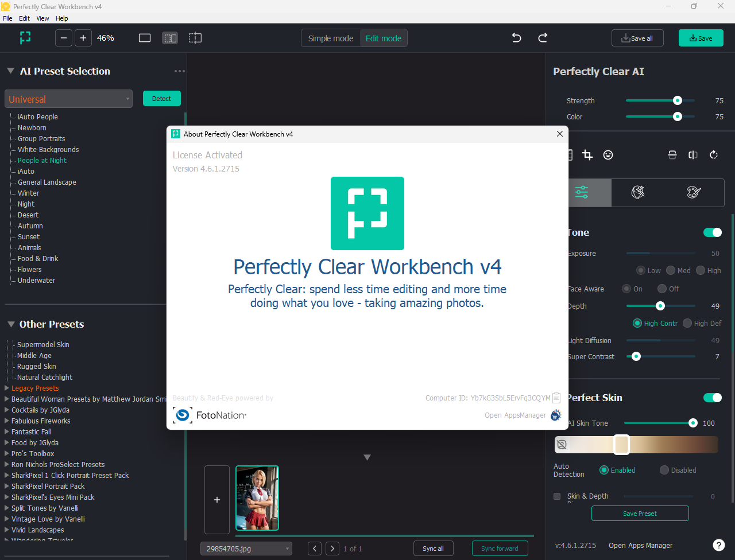
Task: Turn Face Aware Off
Action: pyautogui.click(x=662, y=289)
